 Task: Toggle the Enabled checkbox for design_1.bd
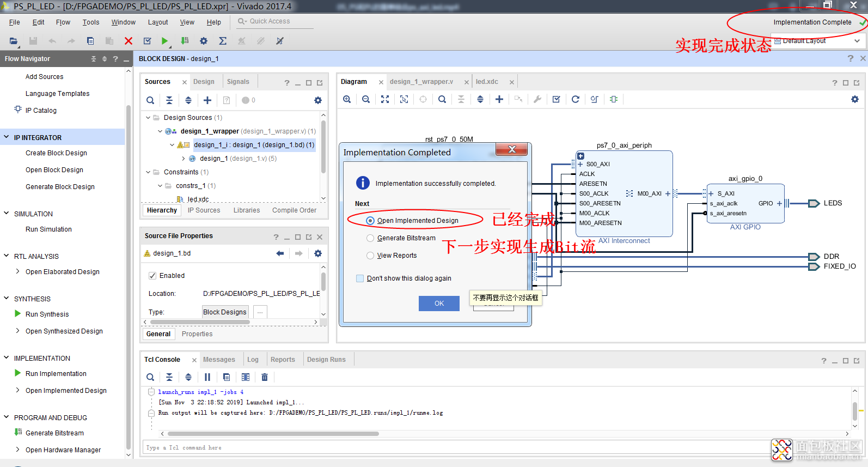[x=152, y=276]
